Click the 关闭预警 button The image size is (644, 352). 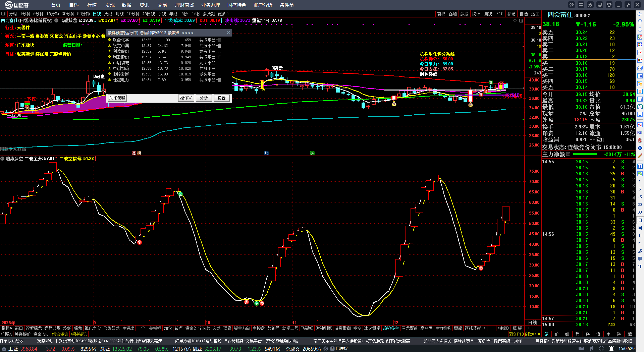click(x=117, y=98)
